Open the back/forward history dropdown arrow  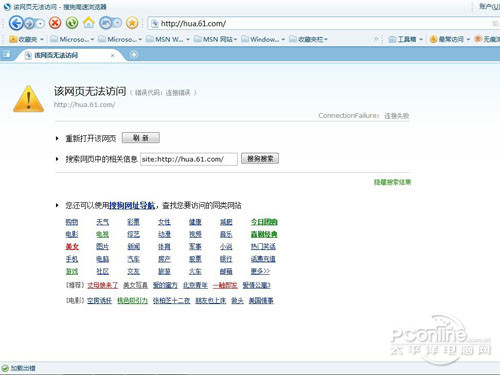[x=40, y=23]
